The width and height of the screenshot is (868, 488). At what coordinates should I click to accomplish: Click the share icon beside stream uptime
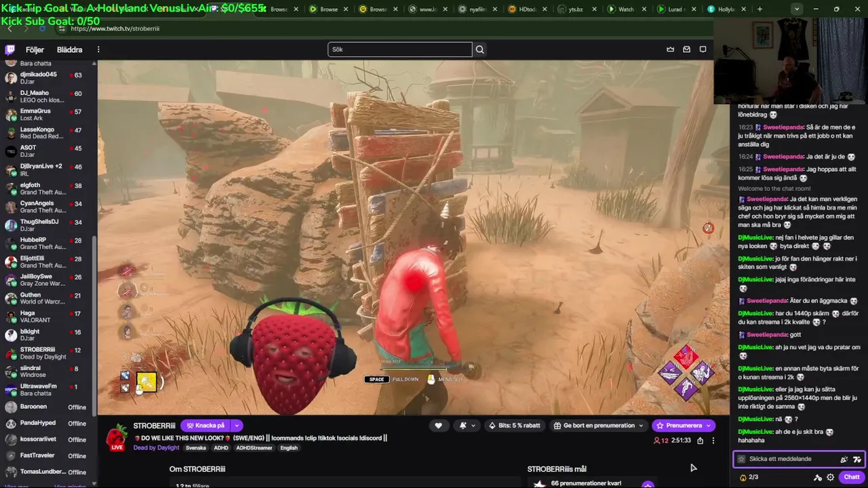[x=701, y=441]
